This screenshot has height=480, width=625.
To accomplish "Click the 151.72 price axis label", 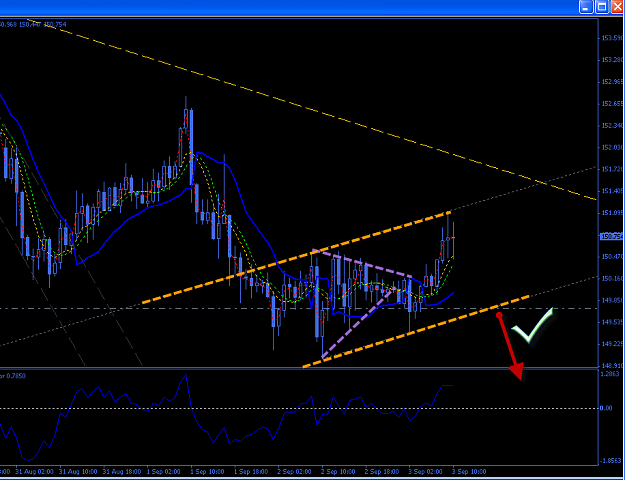I will tap(613, 169).
